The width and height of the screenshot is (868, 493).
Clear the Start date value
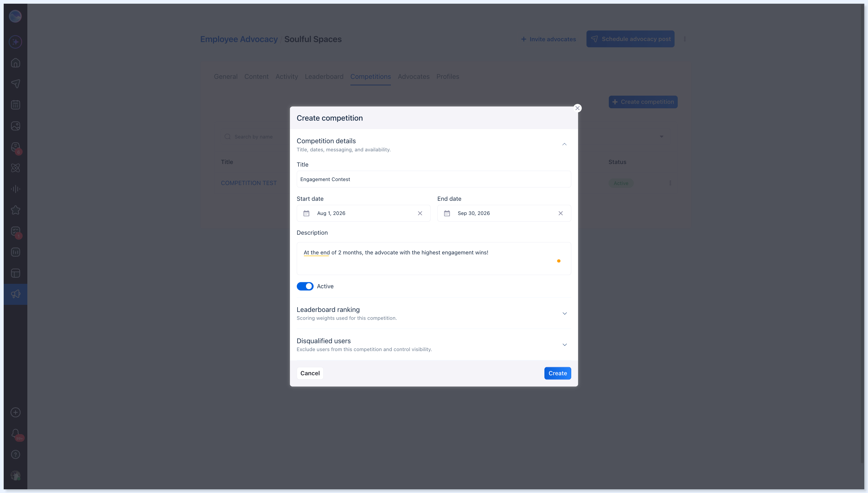420,213
